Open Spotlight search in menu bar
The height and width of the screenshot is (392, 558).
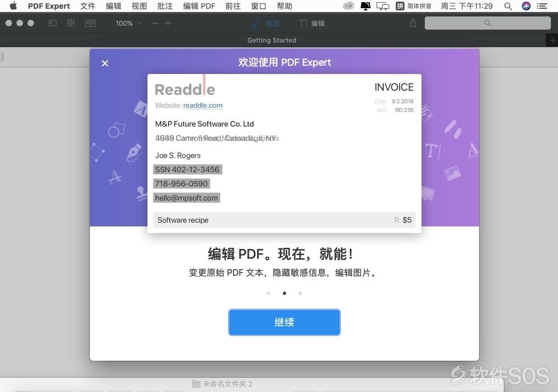pos(508,6)
